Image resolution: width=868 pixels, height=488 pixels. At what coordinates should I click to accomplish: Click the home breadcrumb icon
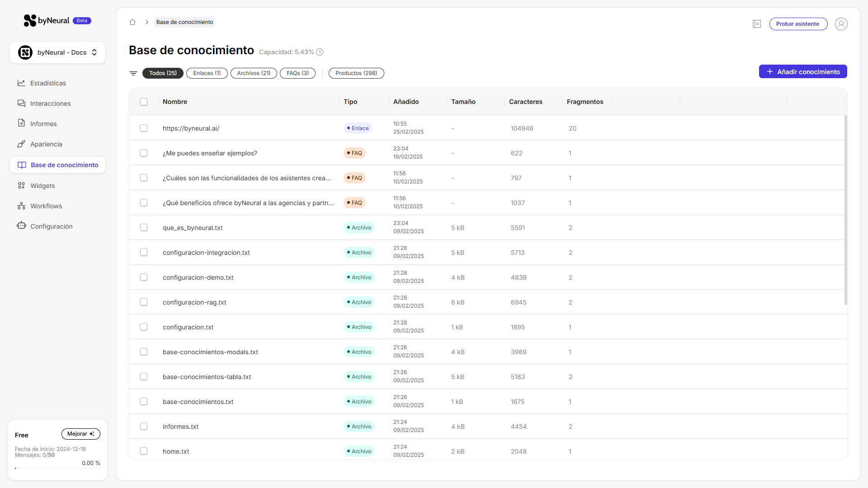tap(132, 22)
